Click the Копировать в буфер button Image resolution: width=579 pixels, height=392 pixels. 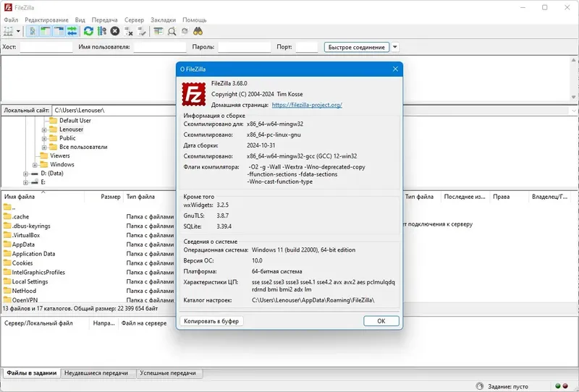point(211,321)
